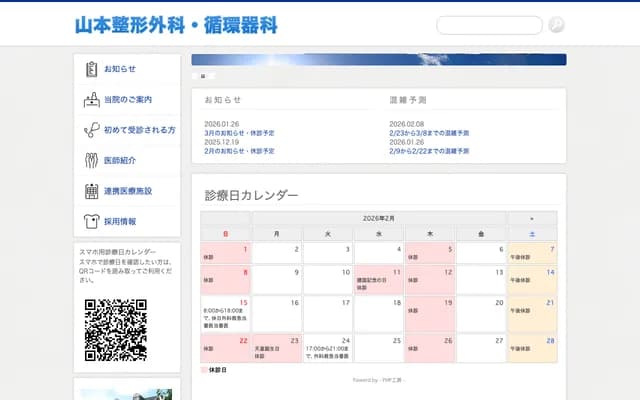Image resolution: width=640 pixels, height=400 pixels.
Task: Click the 山本整形外科・循環器科 site title
Action: click(x=176, y=25)
